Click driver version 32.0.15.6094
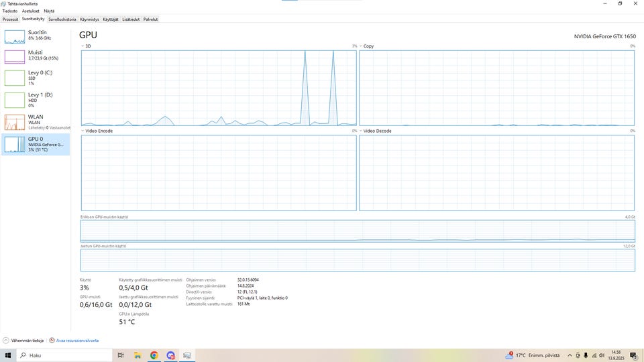 [x=248, y=280]
